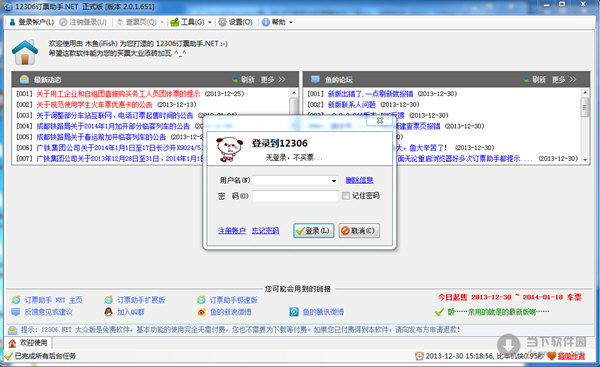The image size is (600, 367).
Task: Click the latest news panel icon
Action: click(x=24, y=79)
